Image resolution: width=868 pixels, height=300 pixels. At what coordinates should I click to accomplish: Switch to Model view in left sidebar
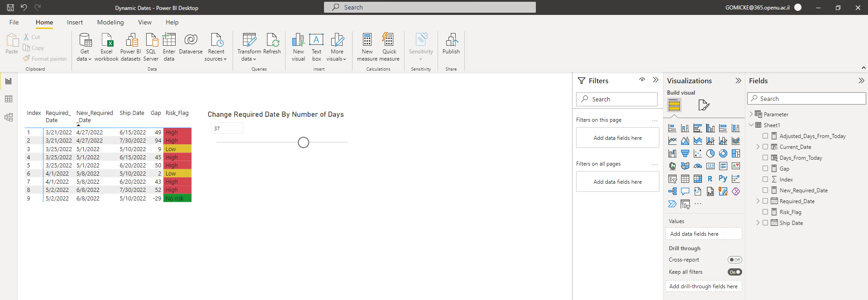pyautogui.click(x=9, y=117)
